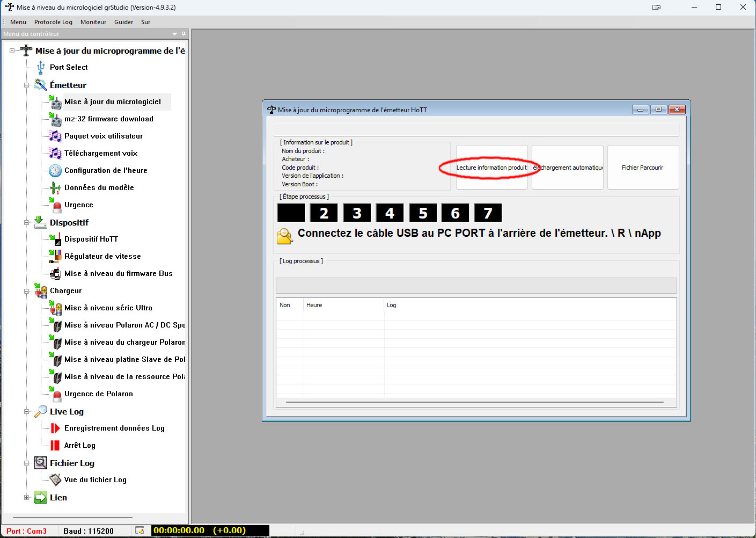Image resolution: width=756 pixels, height=538 pixels.
Task: Click the USB Port Select icon
Action: point(41,68)
